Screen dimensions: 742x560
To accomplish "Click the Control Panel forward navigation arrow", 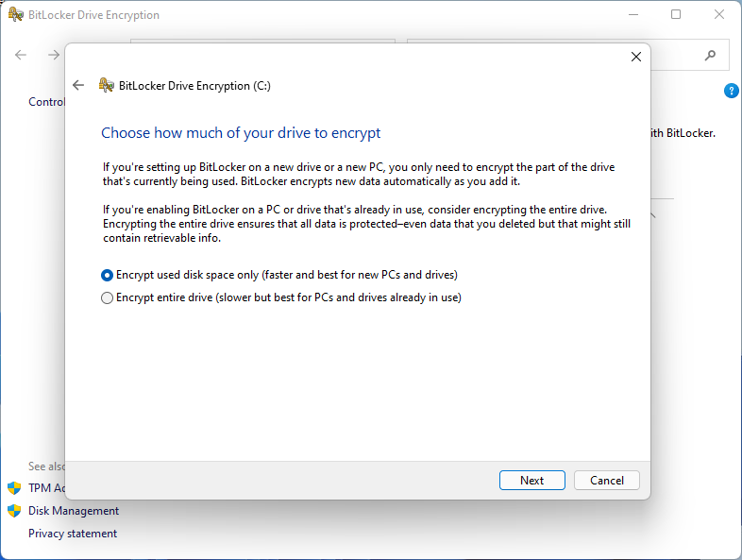I will [53, 55].
